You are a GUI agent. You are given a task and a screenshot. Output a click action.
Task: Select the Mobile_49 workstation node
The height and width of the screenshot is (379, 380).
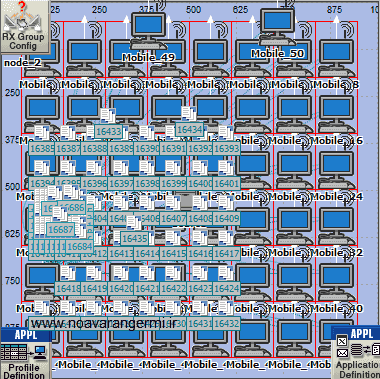[x=148, y=31]
